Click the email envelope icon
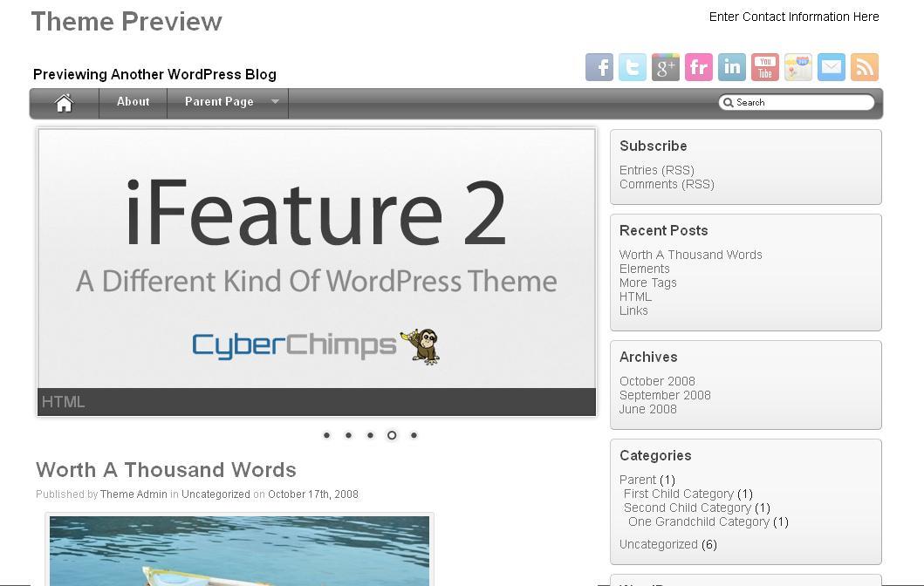The image size is (924, 586). [x=832, y=67]
